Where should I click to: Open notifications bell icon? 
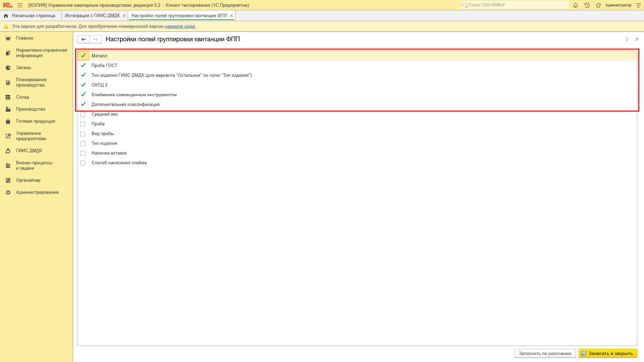pyautogui.click(x=576, y=5)
